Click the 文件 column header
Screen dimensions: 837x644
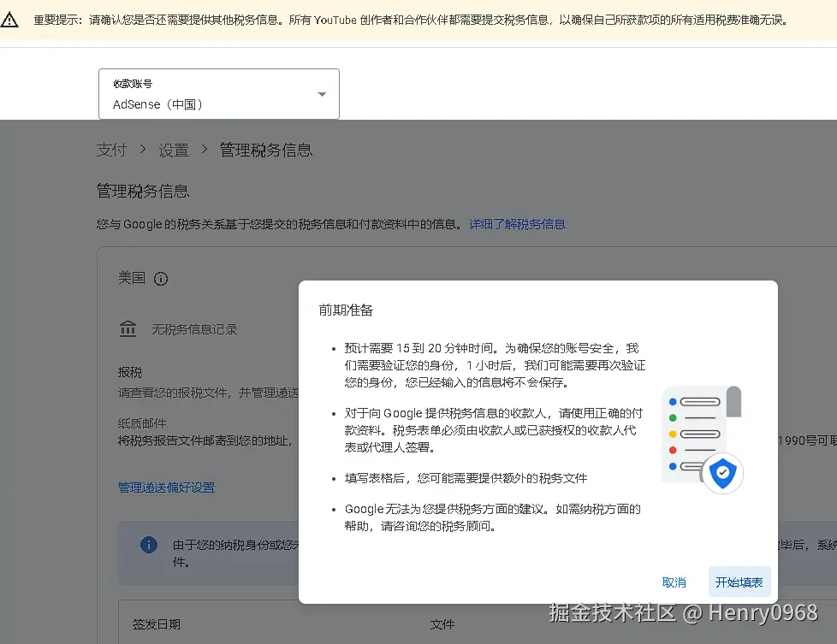tap(442, 623)
